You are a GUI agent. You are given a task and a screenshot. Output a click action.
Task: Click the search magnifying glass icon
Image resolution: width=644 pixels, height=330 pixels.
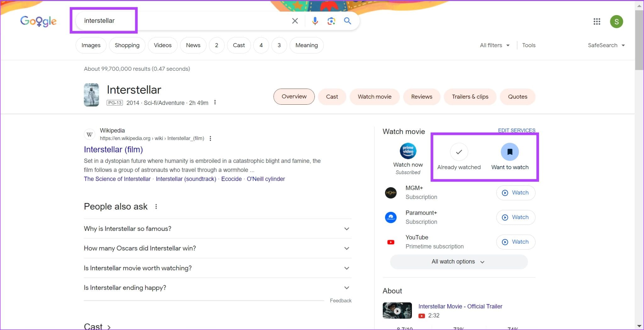tap(347, 21)
